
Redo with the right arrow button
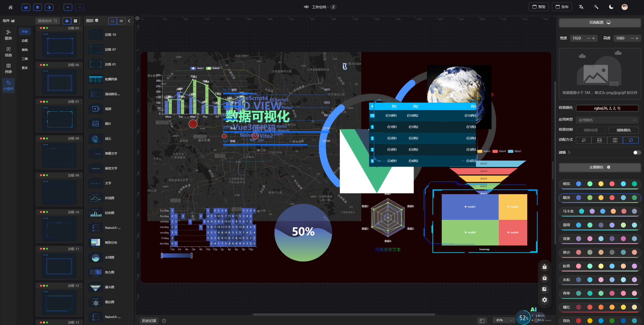79,7
